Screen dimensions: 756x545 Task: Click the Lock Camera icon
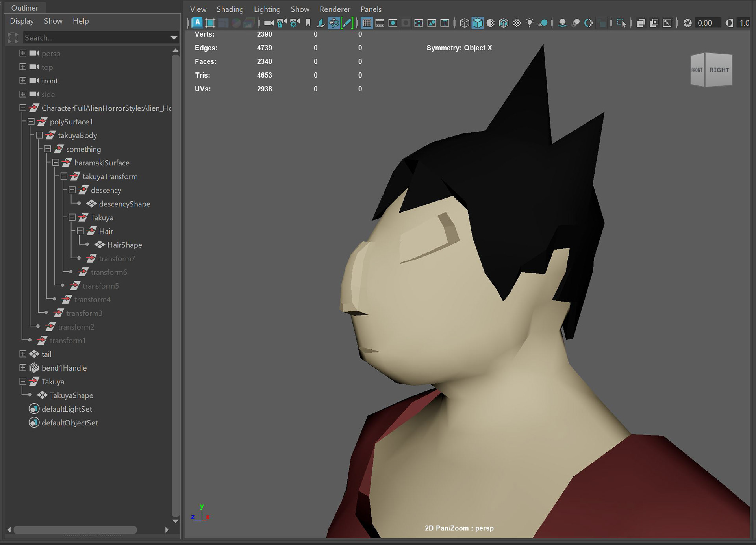(282, 23)
